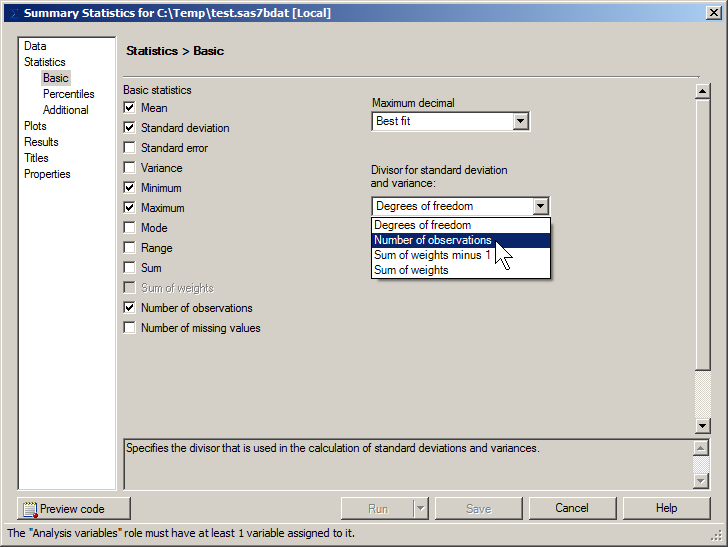Open the Run button dropdown arrow

420,508
